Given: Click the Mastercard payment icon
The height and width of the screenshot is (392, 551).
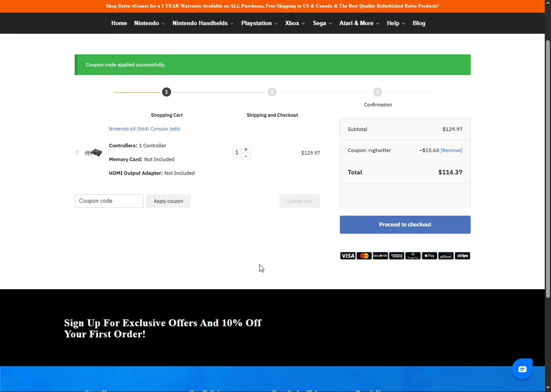Looking at the screenshot, I should coord(364,256).
